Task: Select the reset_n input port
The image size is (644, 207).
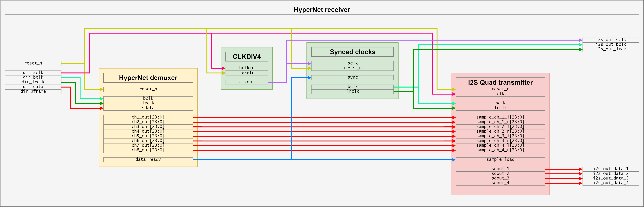Action: coord(33,63)
